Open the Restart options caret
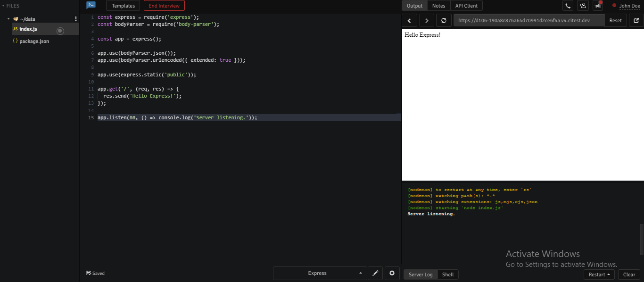 [609, 274]
